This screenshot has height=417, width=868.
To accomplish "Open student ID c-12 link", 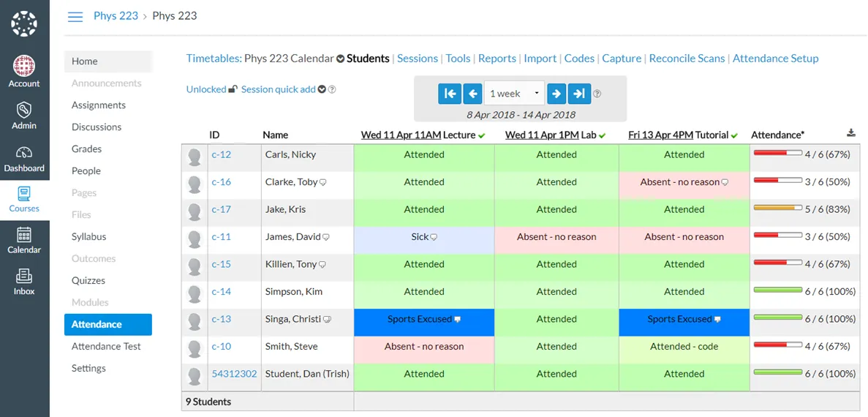I will [x=222, y=154].
